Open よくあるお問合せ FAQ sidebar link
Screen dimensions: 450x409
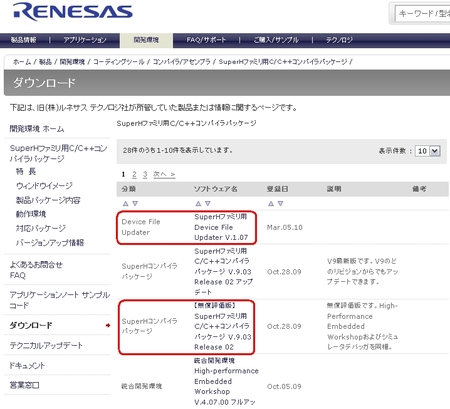[x=36, y=270]
